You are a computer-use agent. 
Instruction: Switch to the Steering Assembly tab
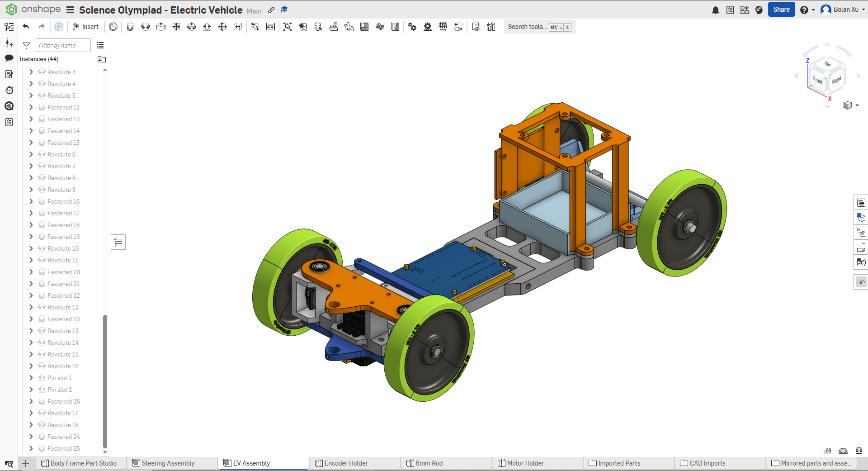(x=168, y=463)
